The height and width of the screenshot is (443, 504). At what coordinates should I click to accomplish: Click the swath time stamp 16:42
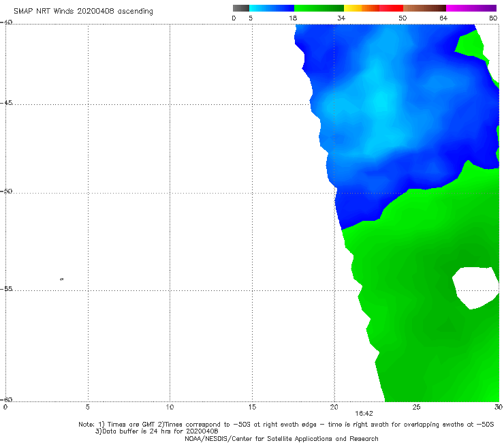(x=364, y=414)
